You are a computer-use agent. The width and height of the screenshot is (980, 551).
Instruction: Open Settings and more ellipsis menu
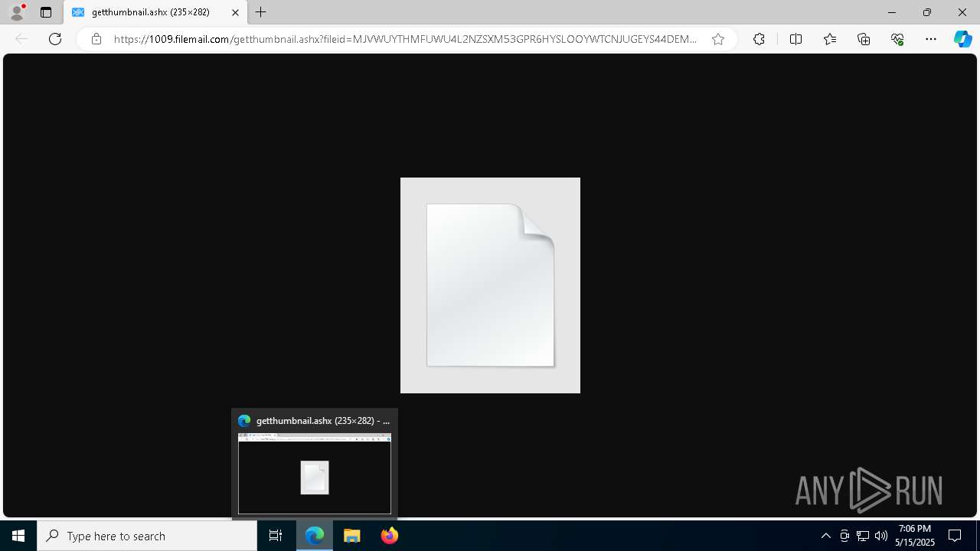click(931, 39)
